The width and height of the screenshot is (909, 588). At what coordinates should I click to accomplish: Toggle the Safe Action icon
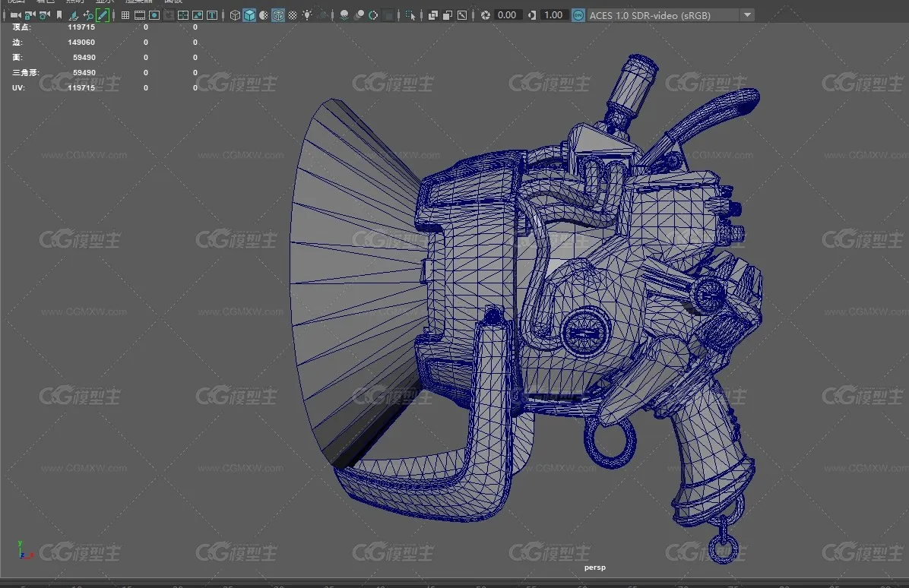pyautogui.click(x=198, y=15)
